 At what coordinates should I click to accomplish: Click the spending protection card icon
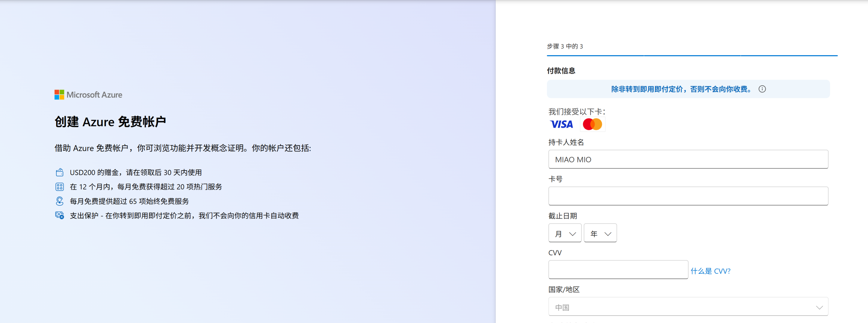60,216
